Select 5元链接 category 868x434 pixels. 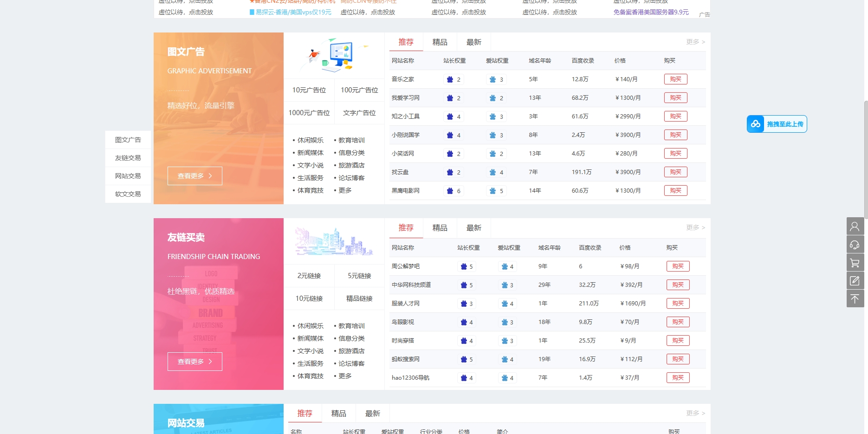[x=359, y=276]
